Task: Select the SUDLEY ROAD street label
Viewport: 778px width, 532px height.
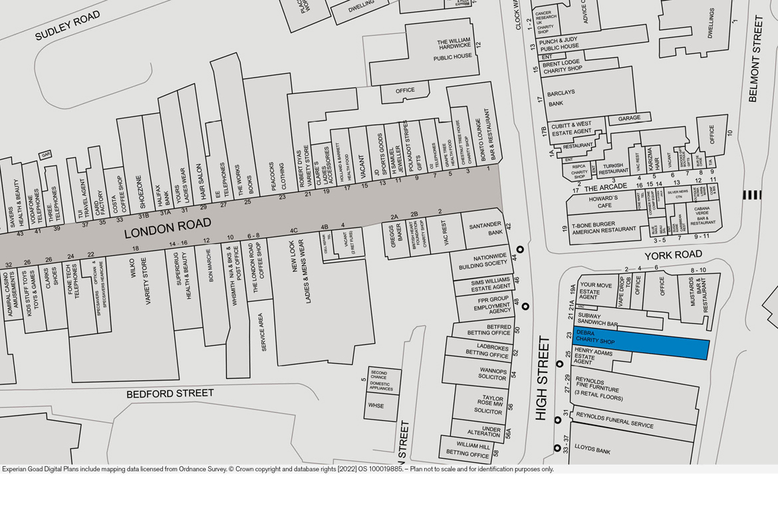Action: coord(68,25)
